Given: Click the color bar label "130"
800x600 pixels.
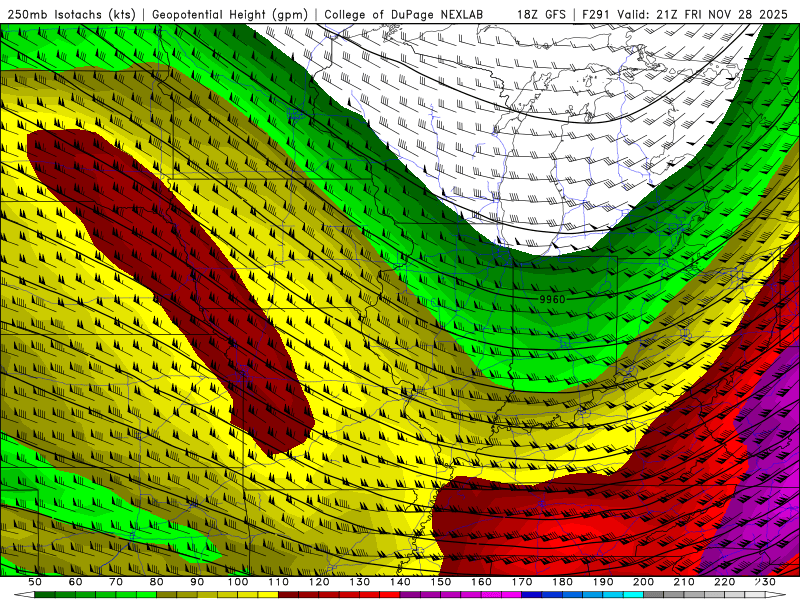Looking at the screenshot, I should [x=360, y=582].
